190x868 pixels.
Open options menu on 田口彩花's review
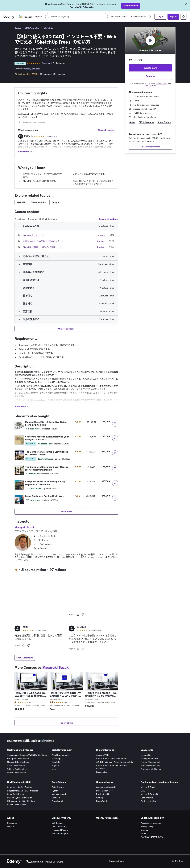(115, 628)
